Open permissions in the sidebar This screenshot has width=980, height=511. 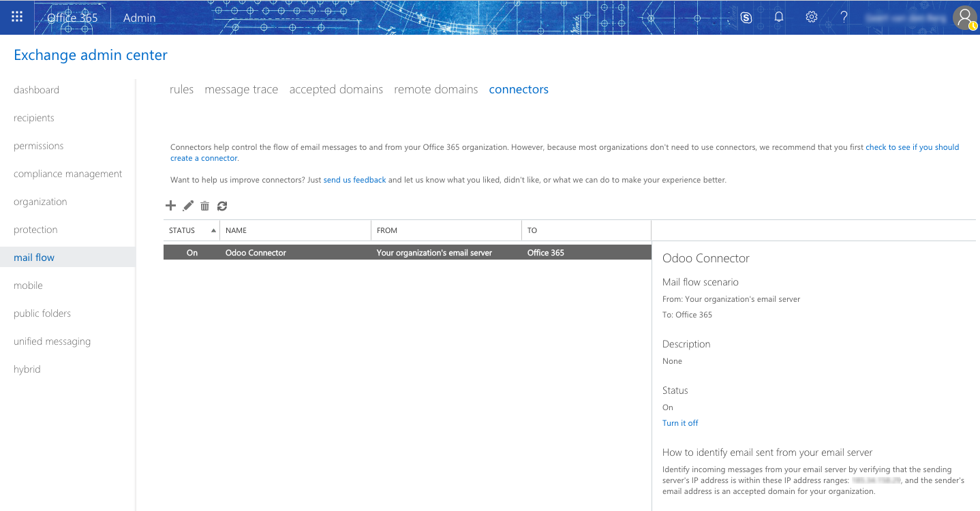[39, 146]
